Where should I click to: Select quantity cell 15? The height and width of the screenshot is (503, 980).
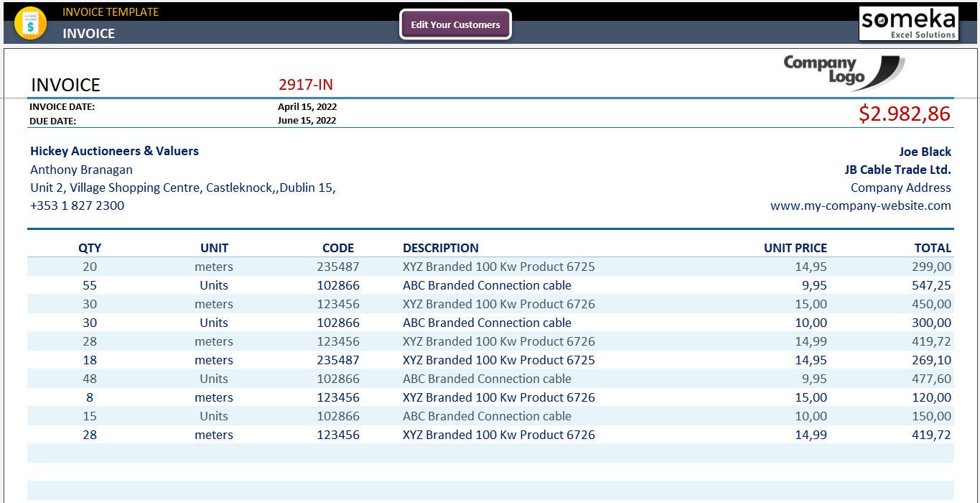pos(90,416)
